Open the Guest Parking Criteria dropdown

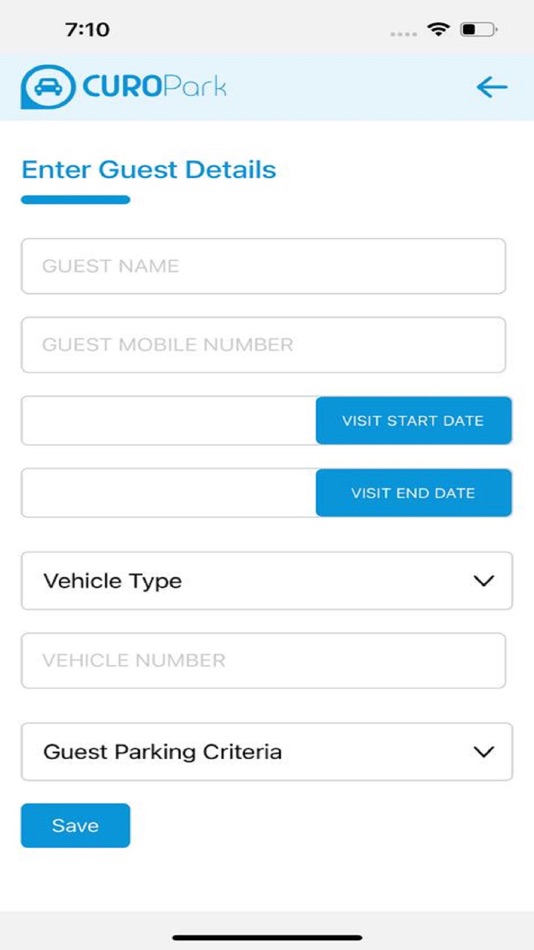(x=267, y=751)
